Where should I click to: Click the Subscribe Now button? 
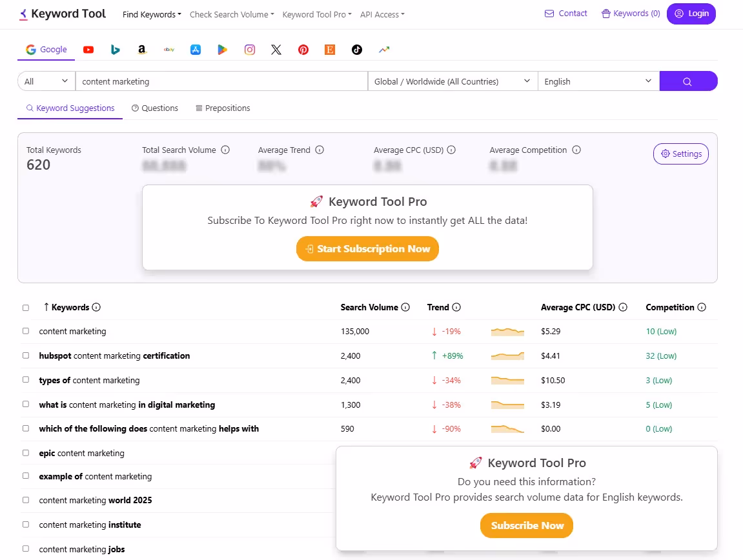527,525
